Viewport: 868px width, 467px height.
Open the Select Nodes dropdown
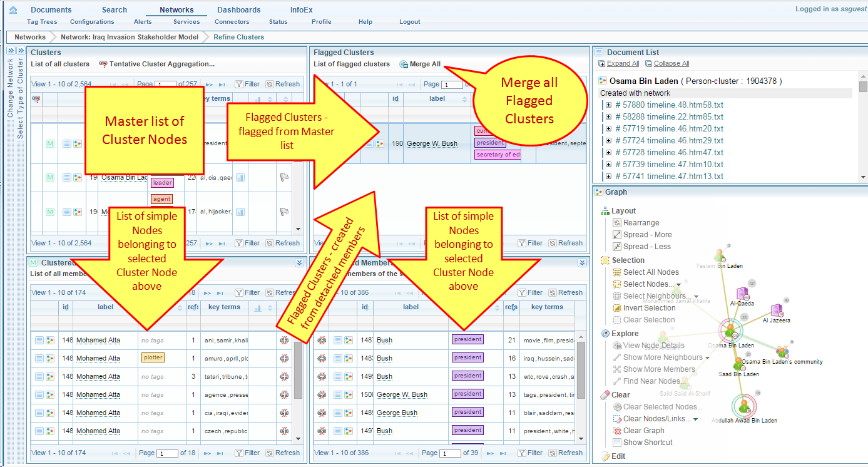tap(679, 285)
